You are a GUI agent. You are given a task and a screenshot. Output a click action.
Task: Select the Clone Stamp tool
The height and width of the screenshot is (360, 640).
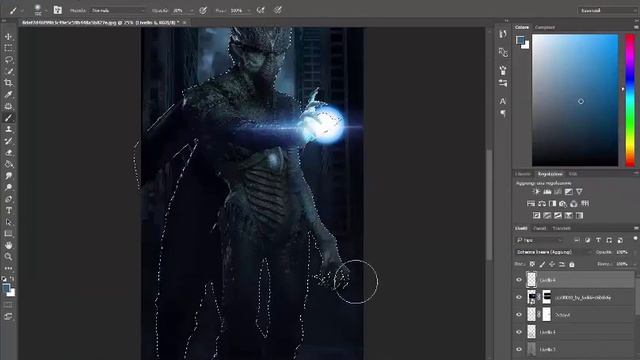[8, 129]
